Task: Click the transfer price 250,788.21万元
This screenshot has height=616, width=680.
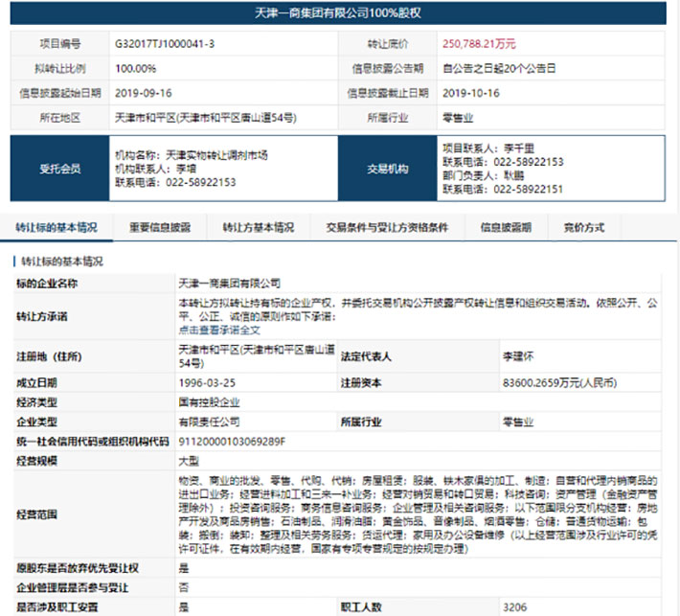Action: [479, 44]
